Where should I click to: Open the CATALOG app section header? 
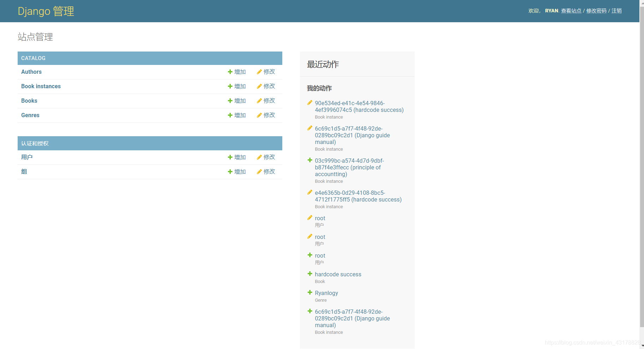(x=33, y=58)
